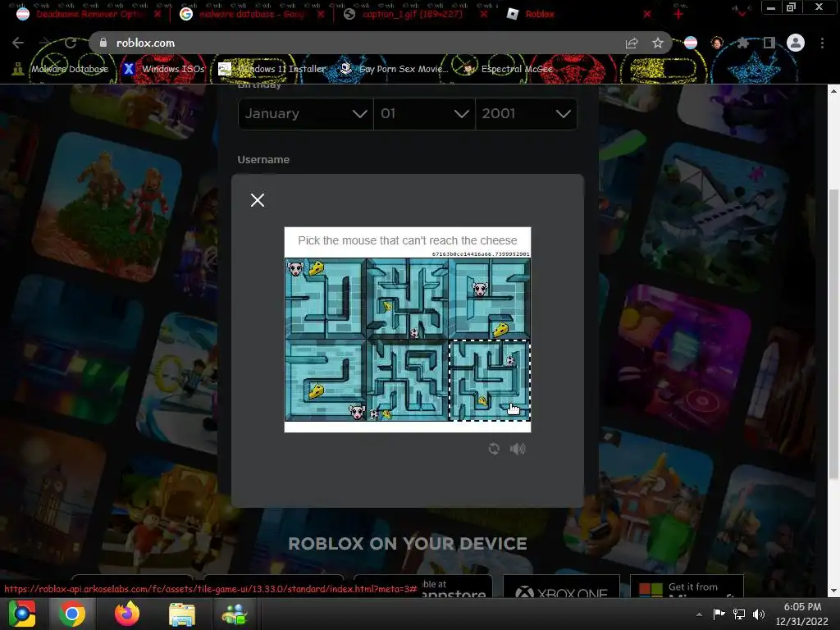Open the birthday month dropdown showing January
The image size is (840, 630).
coord(305,113)
